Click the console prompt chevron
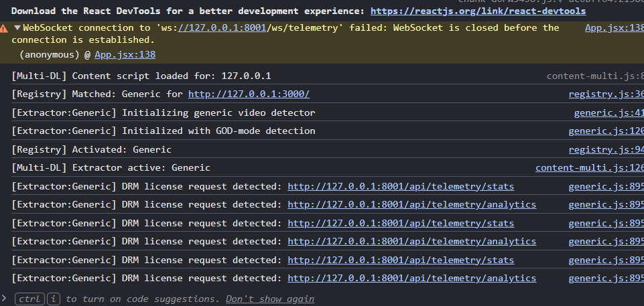644x306 pixels. coord(4,298)
